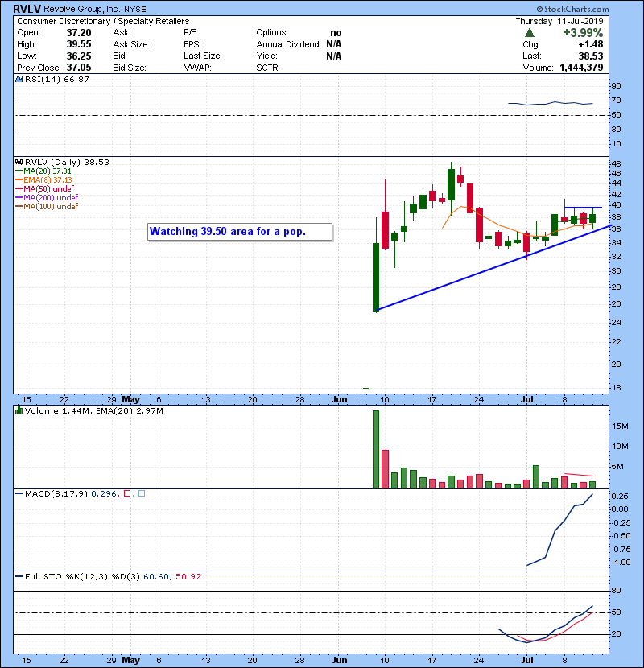
Task: Click the RSI(14) 66.87 panel label
Action: pyautogui.click(x=56, y=79)
